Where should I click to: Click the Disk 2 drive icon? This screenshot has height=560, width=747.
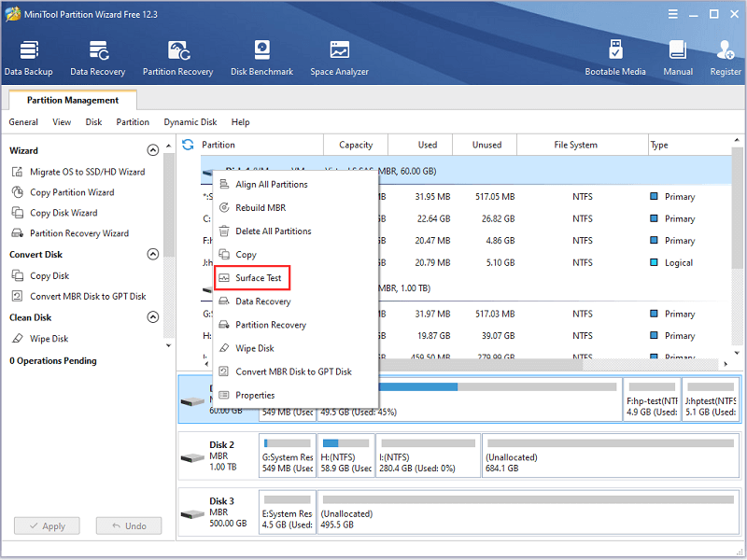coord(192,457)
